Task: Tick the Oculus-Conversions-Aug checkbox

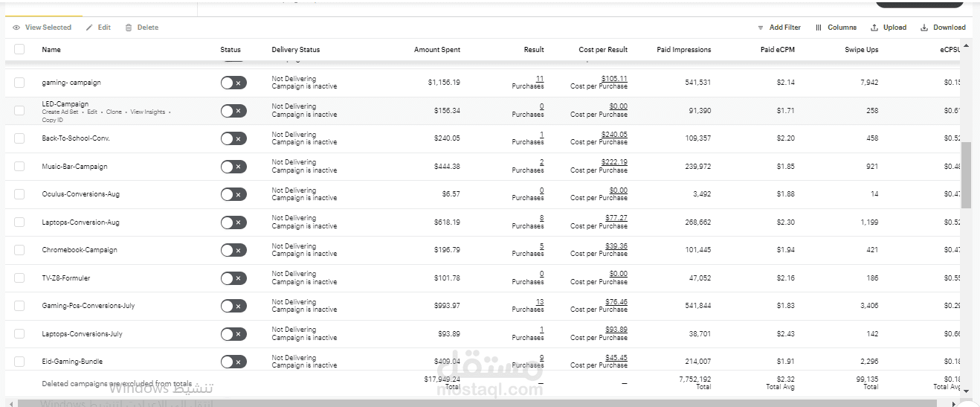Action: click(x=19, y=194)
